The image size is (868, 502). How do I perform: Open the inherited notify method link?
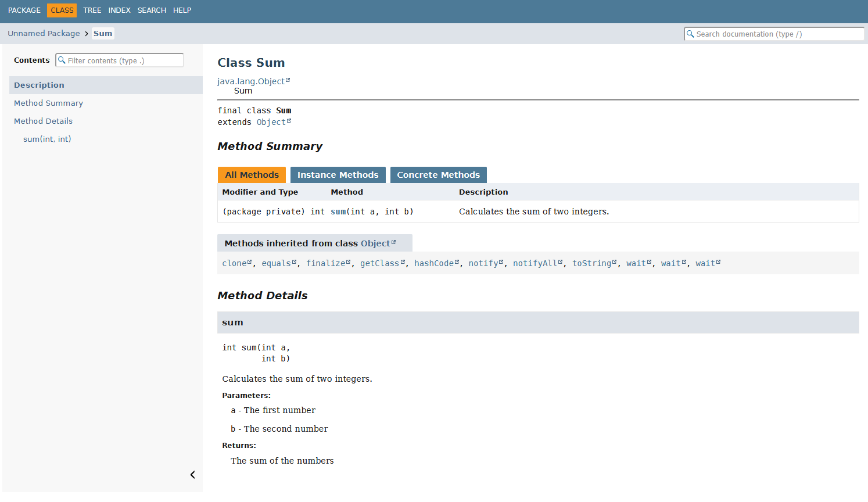486,263
